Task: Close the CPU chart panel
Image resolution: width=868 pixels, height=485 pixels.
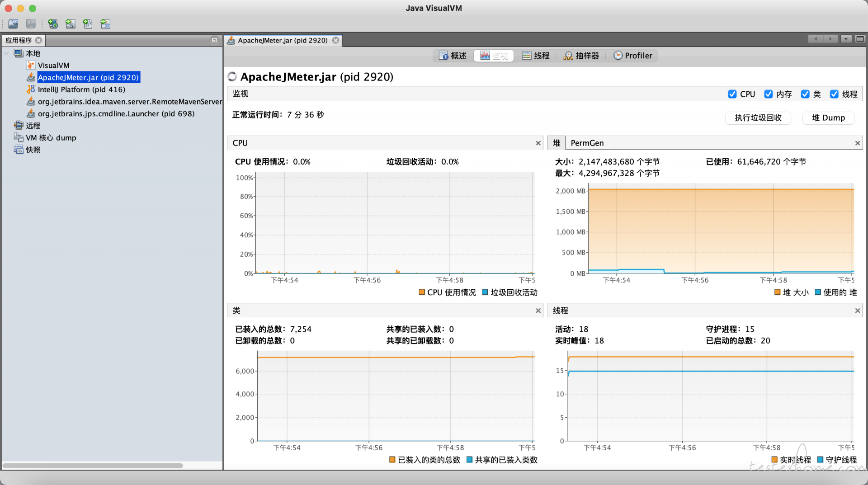Action: coord(538,143)
